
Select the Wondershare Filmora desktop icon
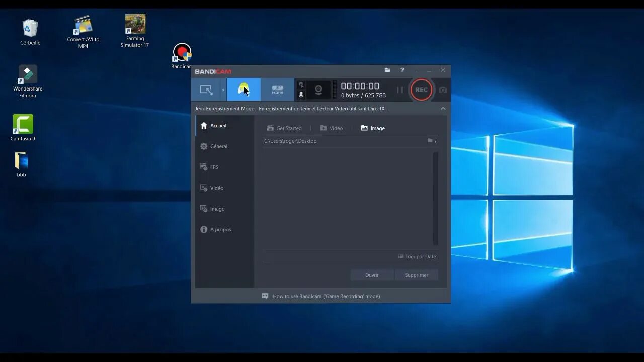[28, 81]
